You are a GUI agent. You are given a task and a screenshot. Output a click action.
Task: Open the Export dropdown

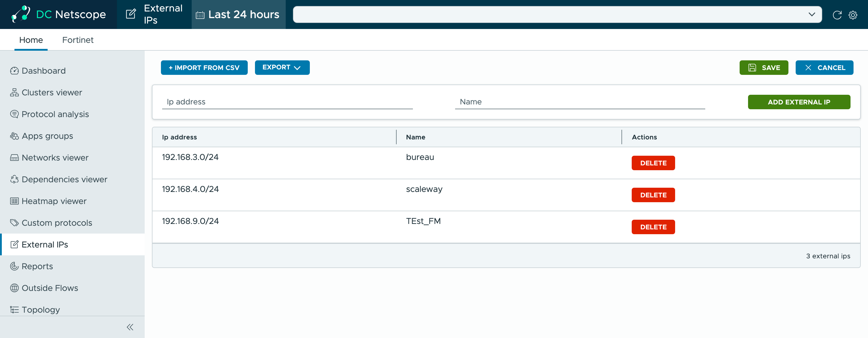coord(282,68)
